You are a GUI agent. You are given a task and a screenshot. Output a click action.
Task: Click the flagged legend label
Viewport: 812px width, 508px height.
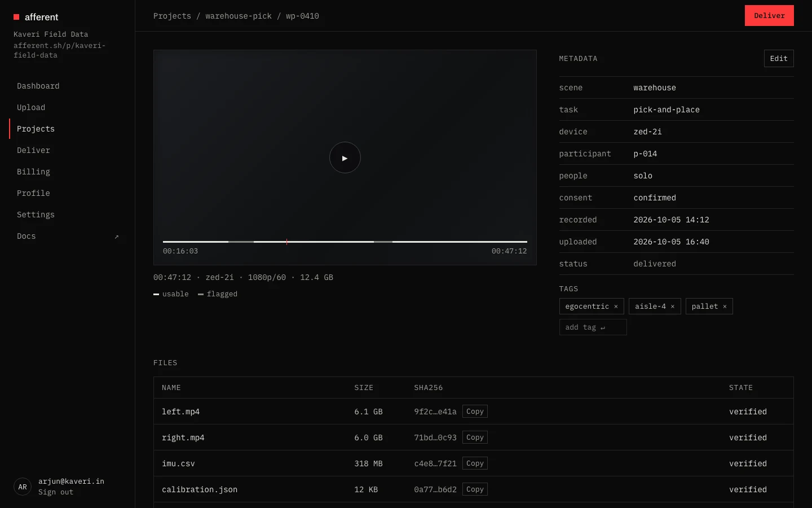pyautogui.click(x=222, y=294)
